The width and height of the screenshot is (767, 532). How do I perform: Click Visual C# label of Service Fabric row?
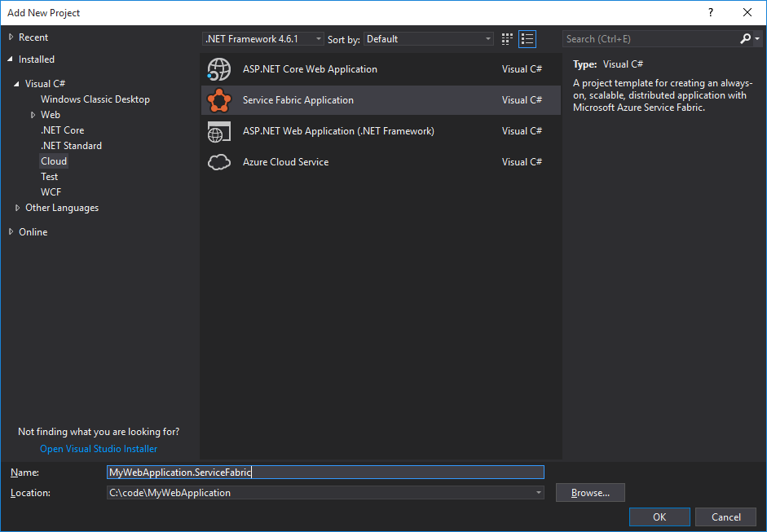coord(522,100)
